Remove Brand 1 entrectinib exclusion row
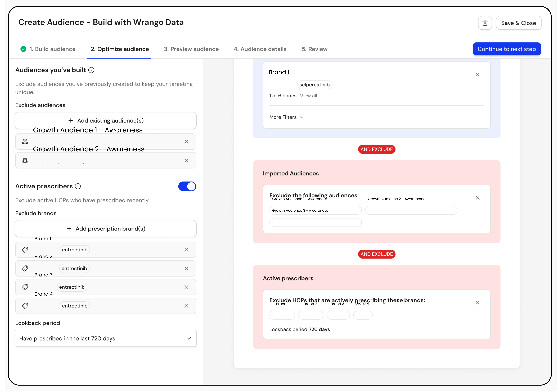557x392 pixels. coord(186,250)
